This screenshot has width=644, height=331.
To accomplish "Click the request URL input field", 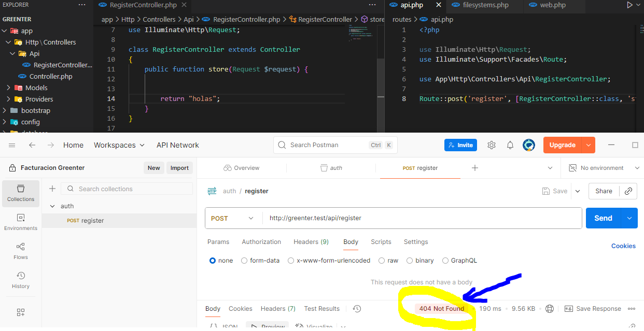I will [x=422, y=218].
